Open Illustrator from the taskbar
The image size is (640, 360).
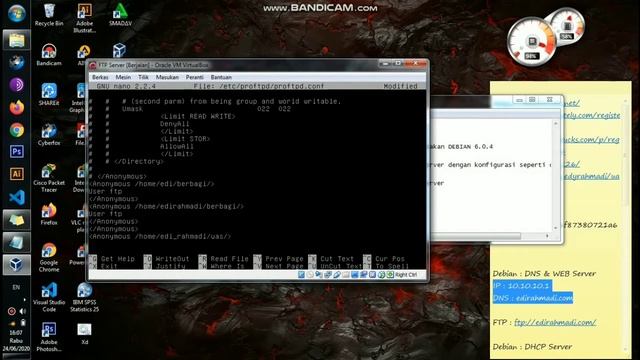coord(16,174)
